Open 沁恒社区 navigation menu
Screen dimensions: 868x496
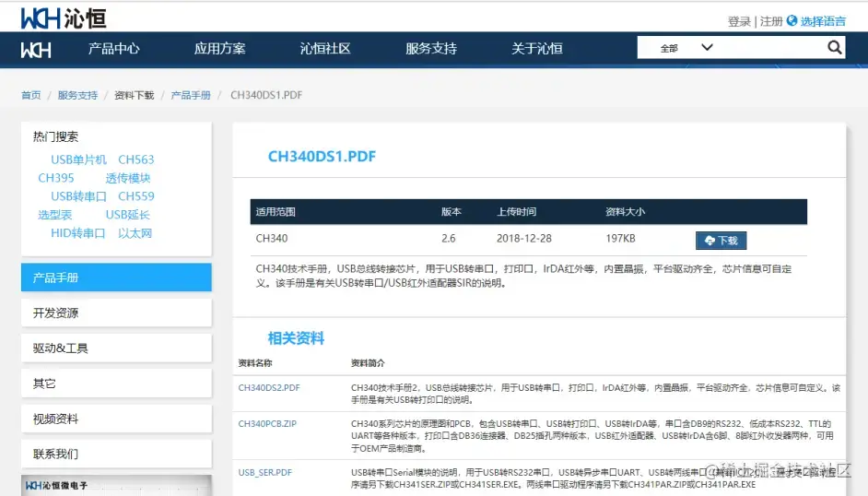pos(325,49)
